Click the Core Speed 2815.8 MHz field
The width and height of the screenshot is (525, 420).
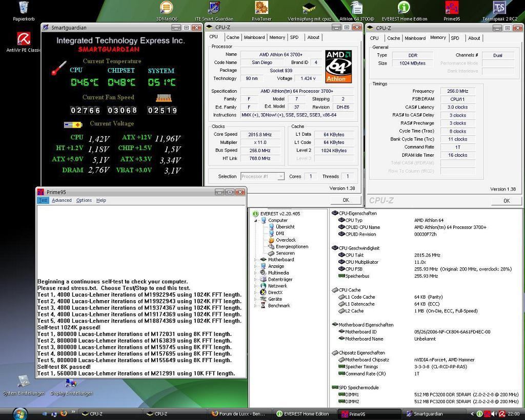[260, 134]
